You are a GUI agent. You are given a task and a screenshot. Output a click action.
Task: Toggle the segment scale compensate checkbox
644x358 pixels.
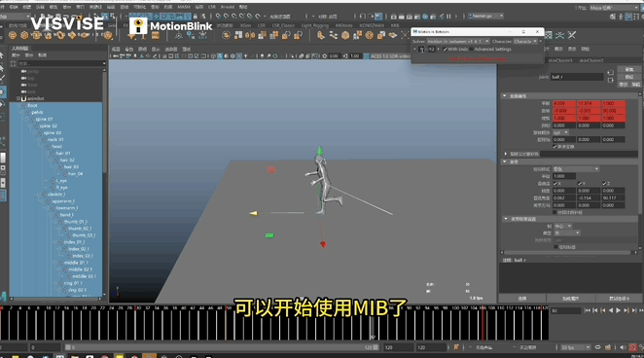555,212
